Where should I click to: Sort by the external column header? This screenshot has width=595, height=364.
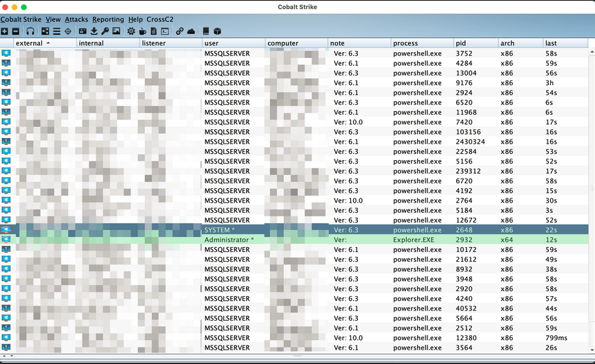(45, 43)
